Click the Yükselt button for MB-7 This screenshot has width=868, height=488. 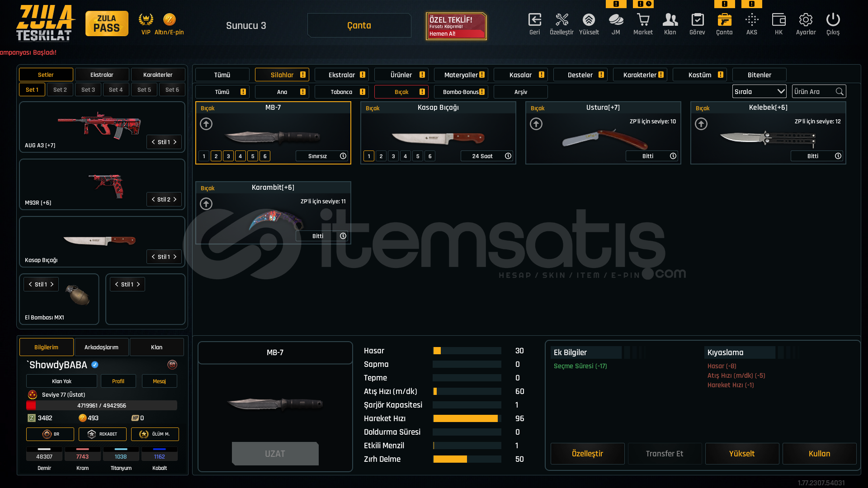coord(742,454)
